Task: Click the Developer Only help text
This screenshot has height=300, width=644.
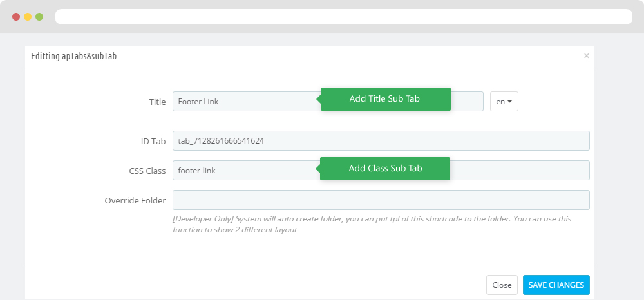Action: [x=372, y=224]
